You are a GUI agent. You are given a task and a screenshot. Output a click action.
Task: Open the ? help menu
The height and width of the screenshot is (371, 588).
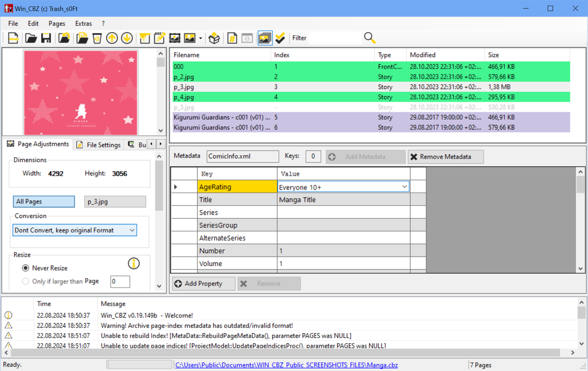(103, 23)
